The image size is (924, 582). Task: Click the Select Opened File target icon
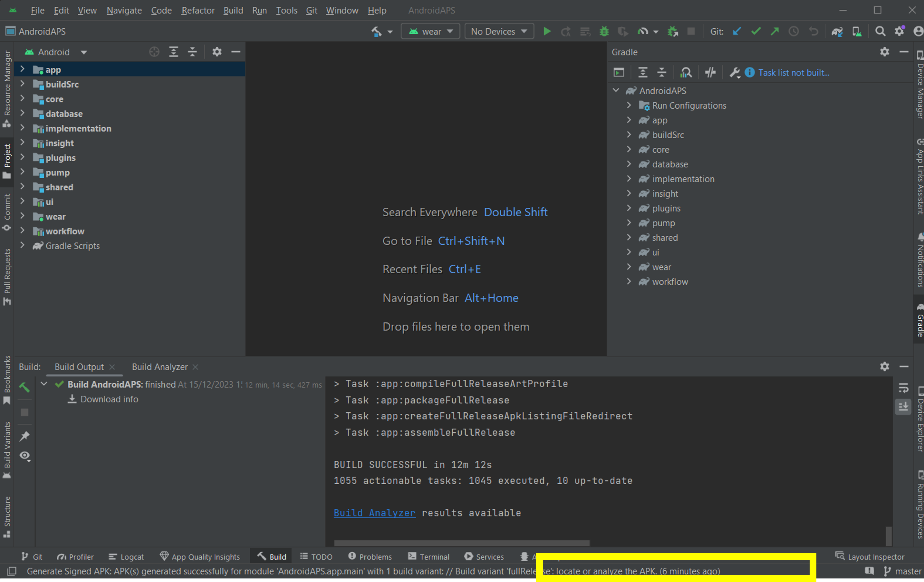coord(154,52)
